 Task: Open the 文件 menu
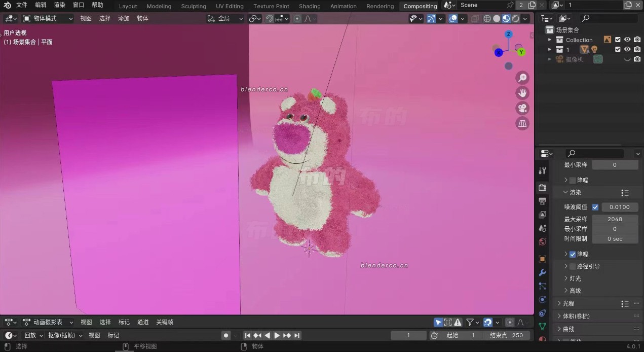click(22, 5)
